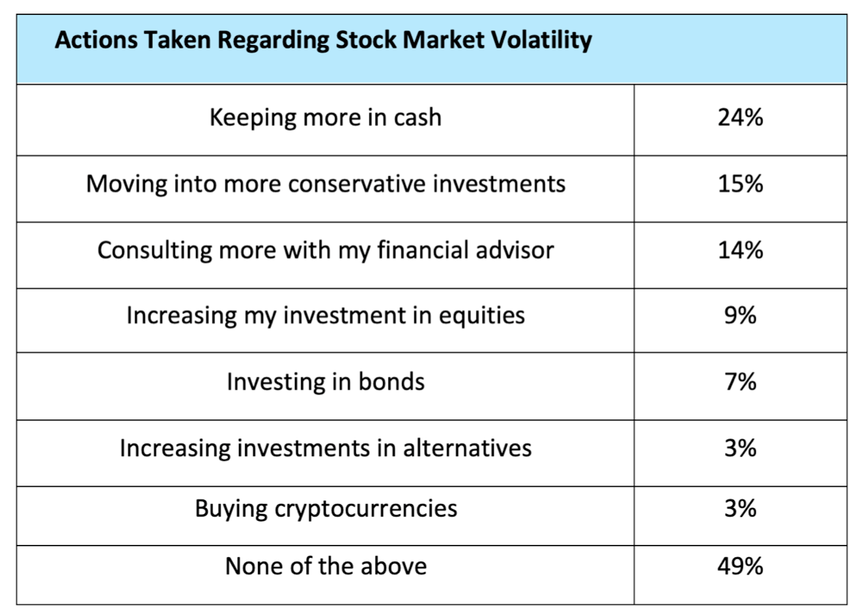Select the 3% beside 'Buying cryptocurrencies'

pos(740,509)
